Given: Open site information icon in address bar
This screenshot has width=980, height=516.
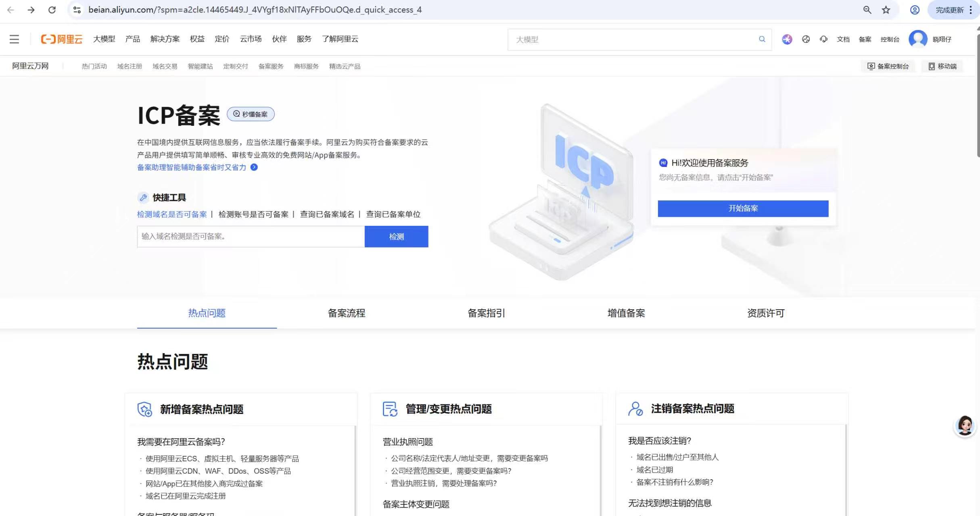Looking at the screenshot, I should point(77,10).
